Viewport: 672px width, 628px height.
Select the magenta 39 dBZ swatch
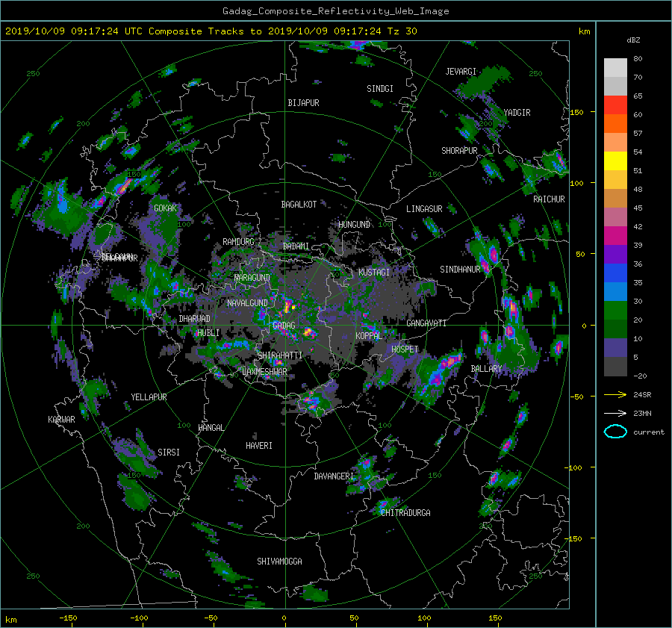pyautogui.click(x=615, y=236)
